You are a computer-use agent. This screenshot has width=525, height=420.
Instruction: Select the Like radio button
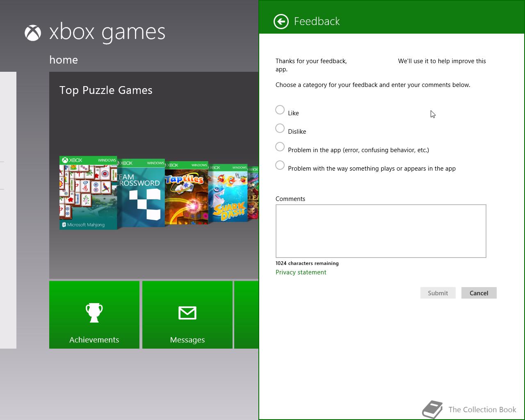(x=280, y=110)
